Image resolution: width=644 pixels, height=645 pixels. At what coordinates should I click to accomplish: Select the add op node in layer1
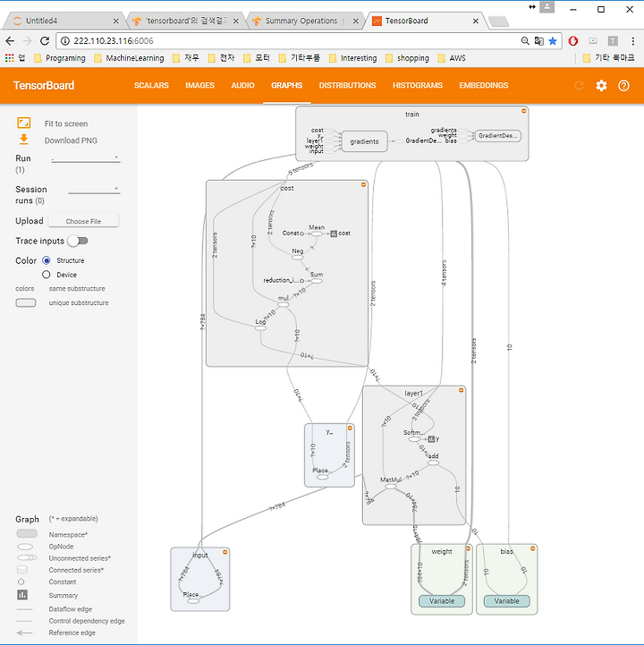(x=433, y=463)
